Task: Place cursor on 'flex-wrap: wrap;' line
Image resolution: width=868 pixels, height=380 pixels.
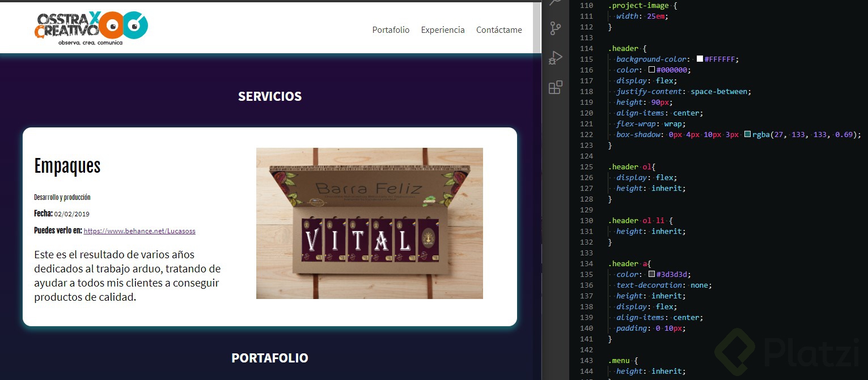Action: [651, 123]
